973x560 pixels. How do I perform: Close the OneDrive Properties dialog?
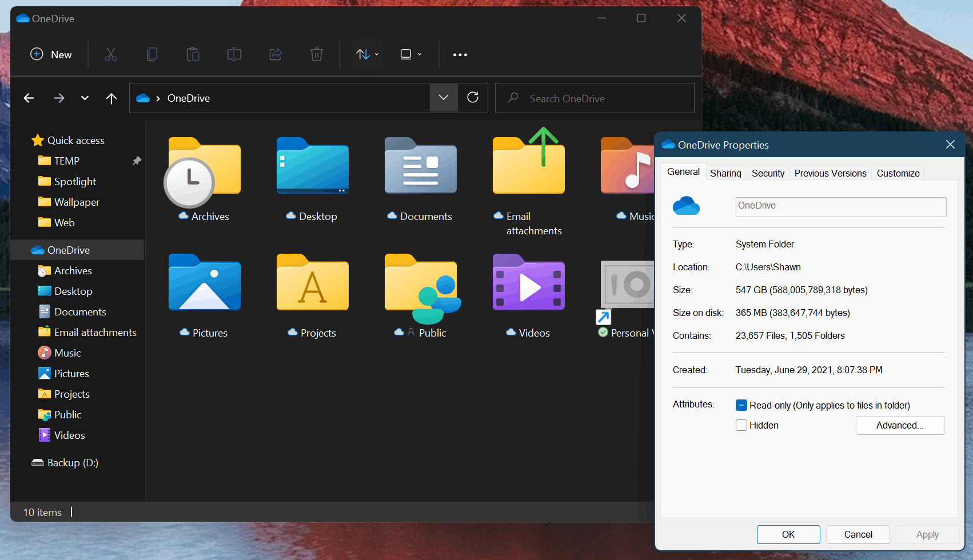[x=950, y=145]
